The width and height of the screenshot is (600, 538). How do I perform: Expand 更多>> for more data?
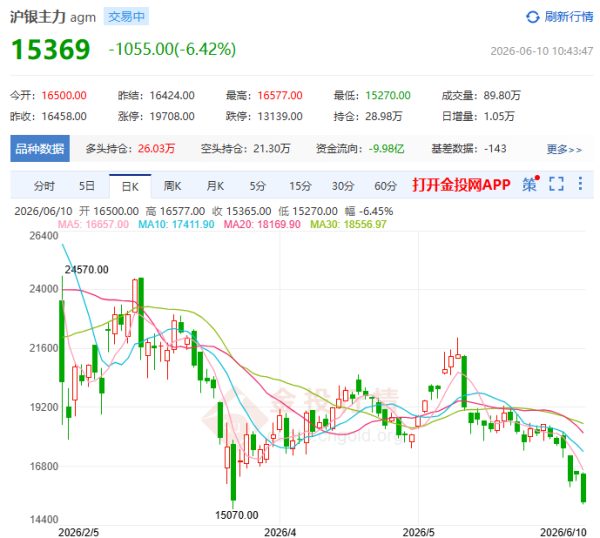[x=564, y=149]
